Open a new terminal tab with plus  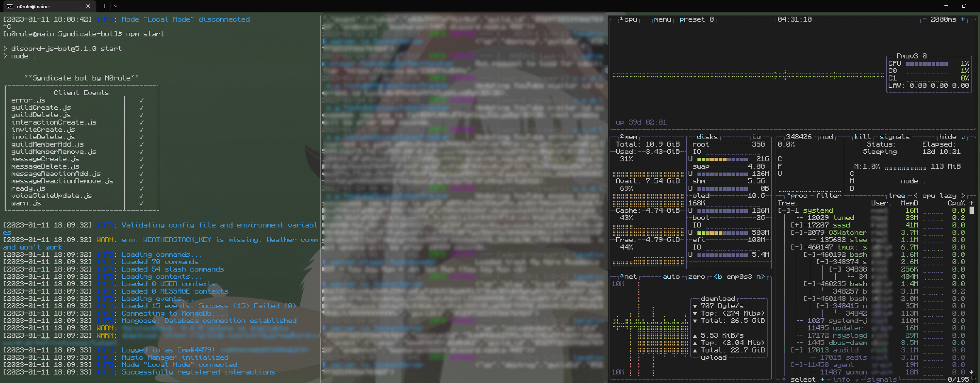coord(104,6)
